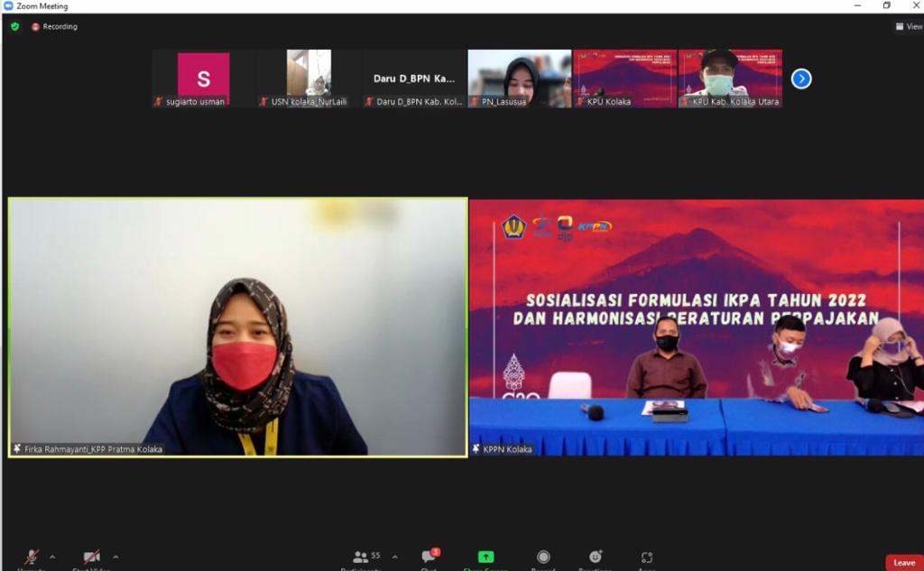Unmute the microphone
The height and width of the screenshot is (571, 924).
point(31,558)
